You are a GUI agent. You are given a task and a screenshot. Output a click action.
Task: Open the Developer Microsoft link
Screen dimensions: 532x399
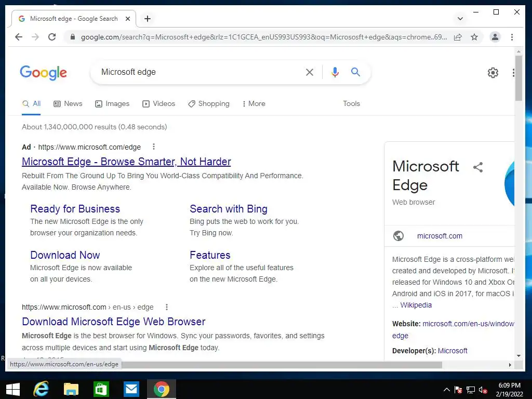coord(453,351)
